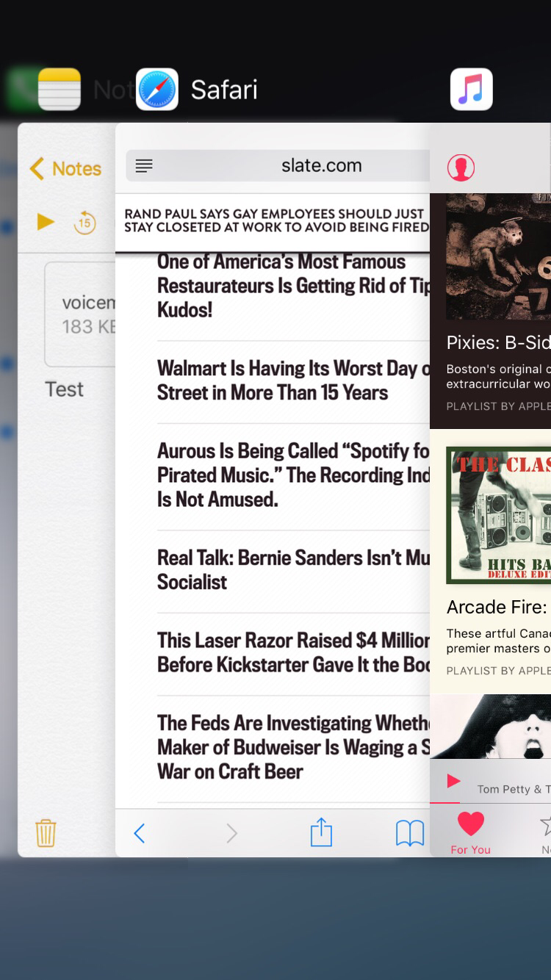
Task: Rewind voice memo 15 seconds
Action: [x=85, y=222]
